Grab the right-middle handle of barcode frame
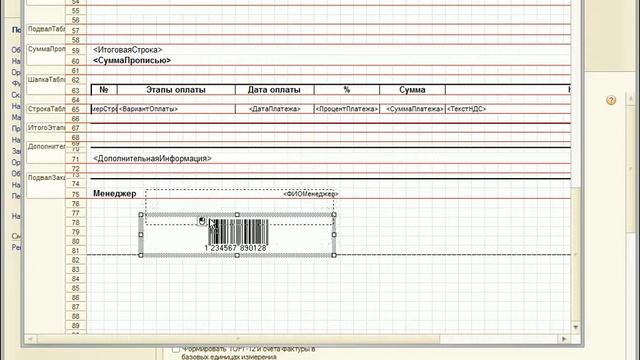The height and width of the screenshot is (360, 640). click(334, 235)
